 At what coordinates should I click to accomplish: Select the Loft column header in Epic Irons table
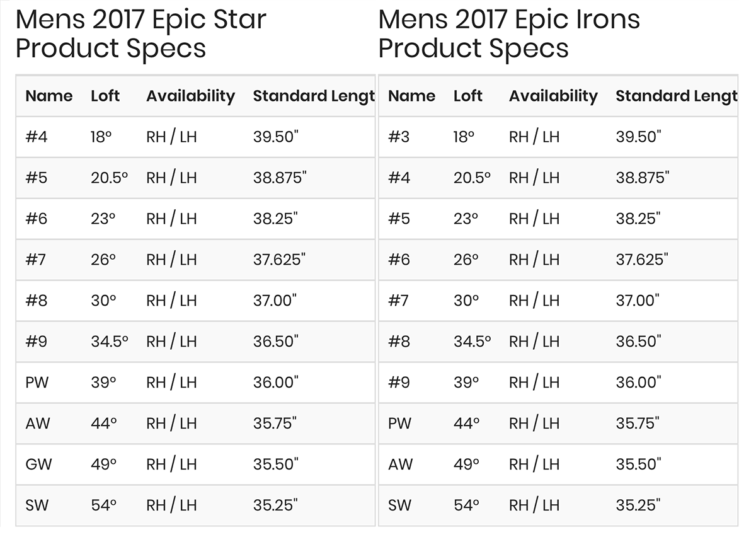[467, 96]
